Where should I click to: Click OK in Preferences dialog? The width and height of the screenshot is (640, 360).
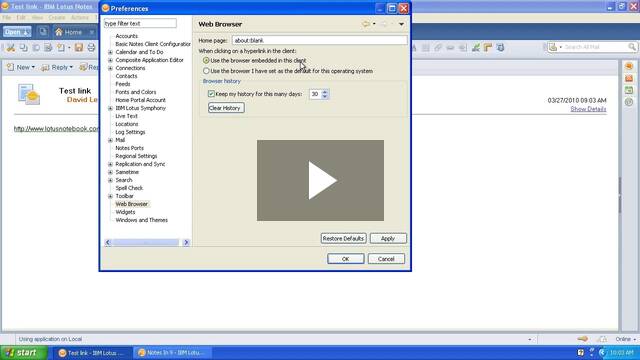tap(345, 259)
